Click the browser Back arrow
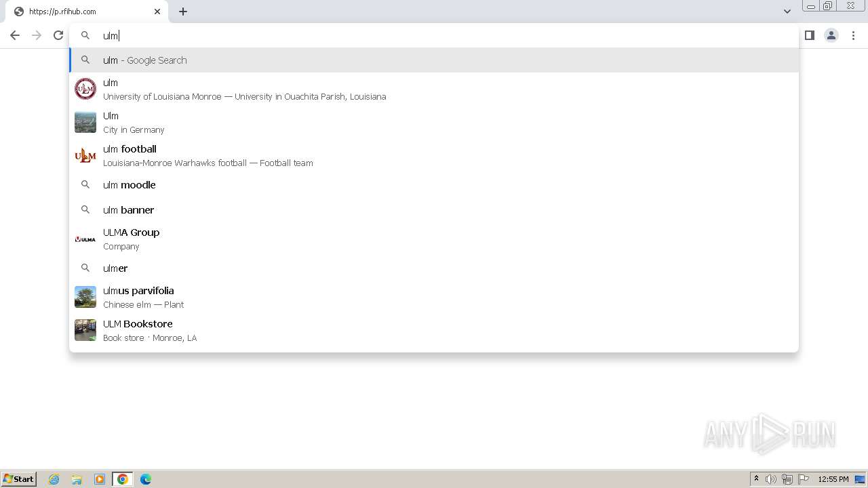868x488 pixels. point(15,35)
